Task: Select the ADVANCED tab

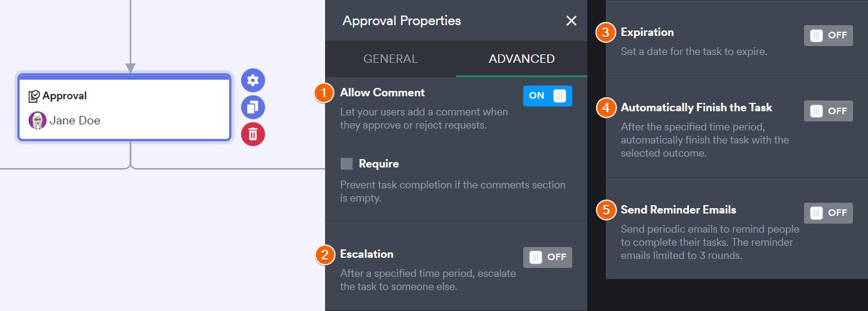Action: pyautogui.click(x=521, y=59)
